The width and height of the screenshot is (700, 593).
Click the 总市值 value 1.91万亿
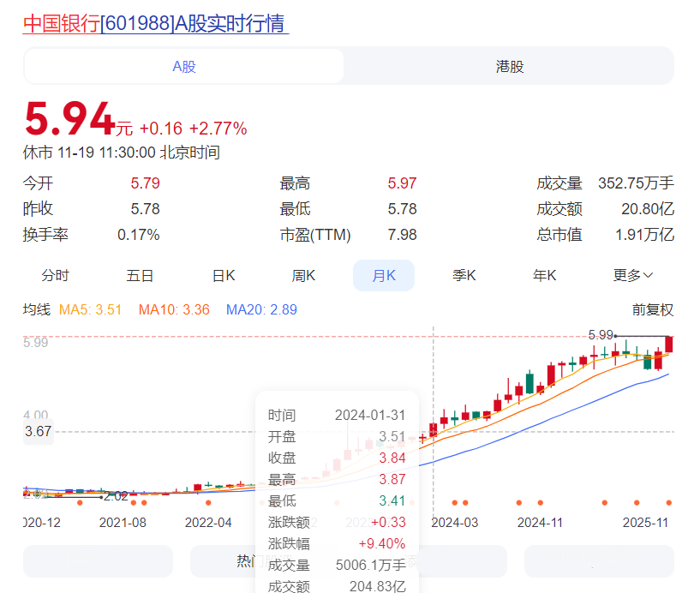[644, 235]
